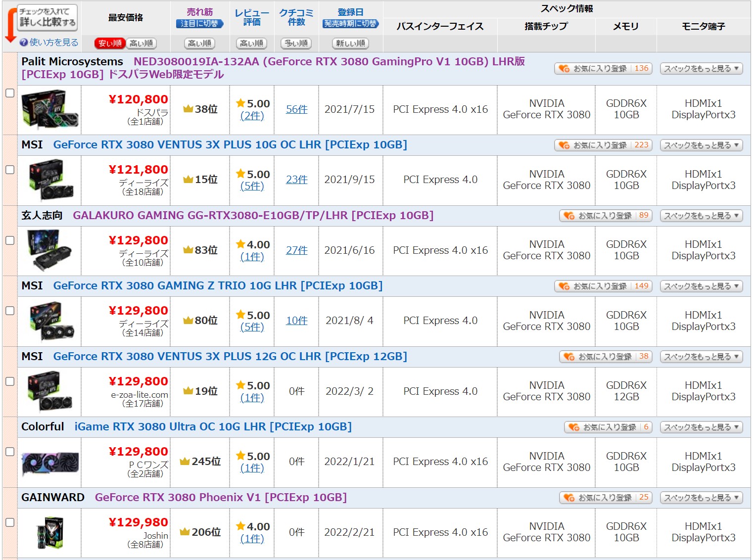The height and width of the screenshot is (560, 756).
Task: Click the ¥121,800 price
Action: (138, 170)
